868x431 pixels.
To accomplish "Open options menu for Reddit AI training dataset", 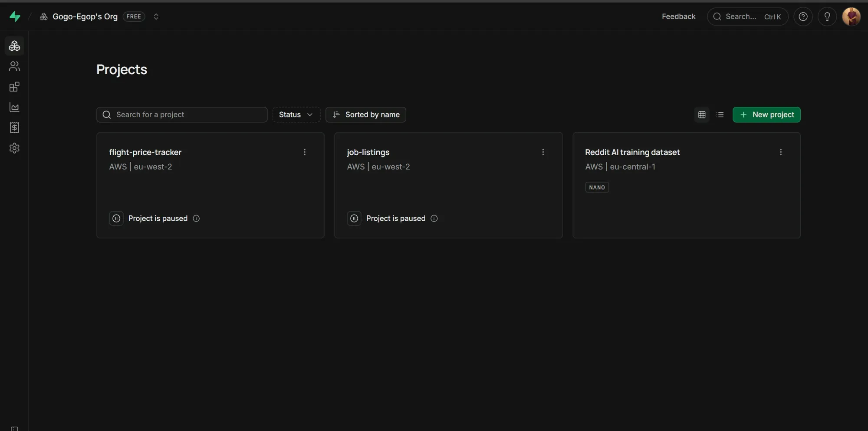I will [781, 152].
